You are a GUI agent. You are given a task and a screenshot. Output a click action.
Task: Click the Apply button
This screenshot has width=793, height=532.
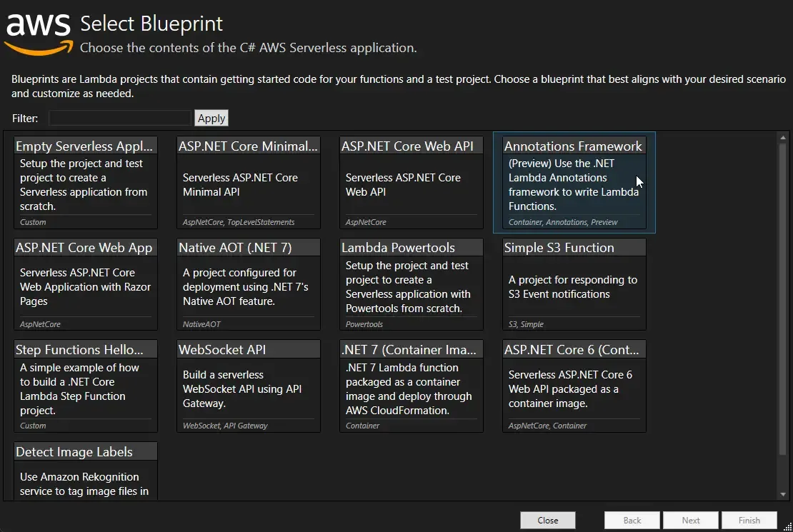(x=211, y=118)
